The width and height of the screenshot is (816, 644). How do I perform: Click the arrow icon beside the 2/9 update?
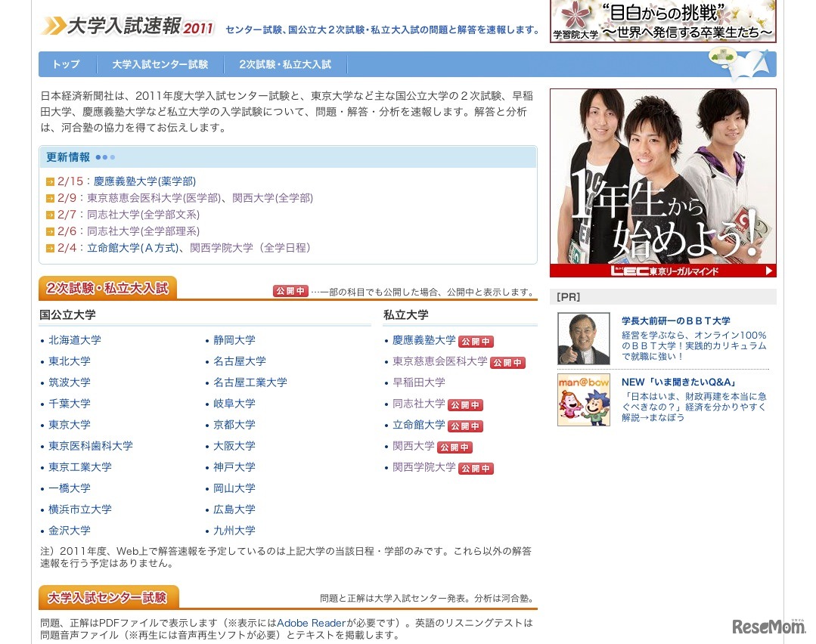50,198
